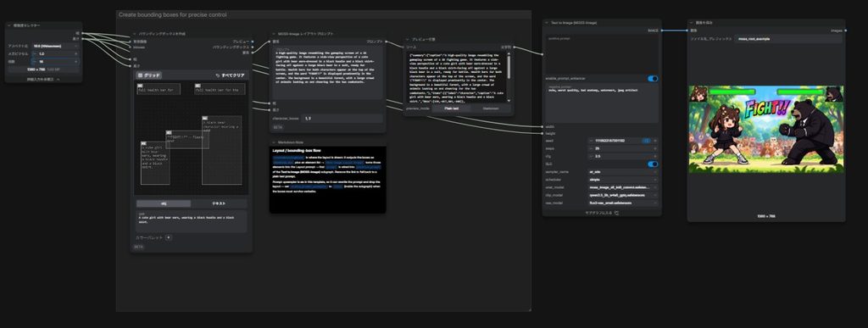Image resolution: width=868 pixels, height=328 pixels.
Task: Edit the cute girl description field
Action: pyautogui.click(x=192, y=220)
